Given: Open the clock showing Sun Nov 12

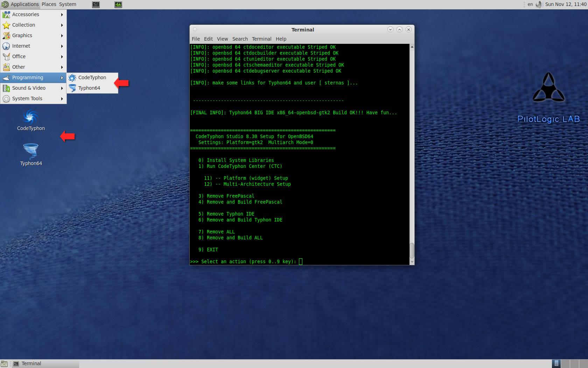Looking at the screenshot, I should 566,4.
